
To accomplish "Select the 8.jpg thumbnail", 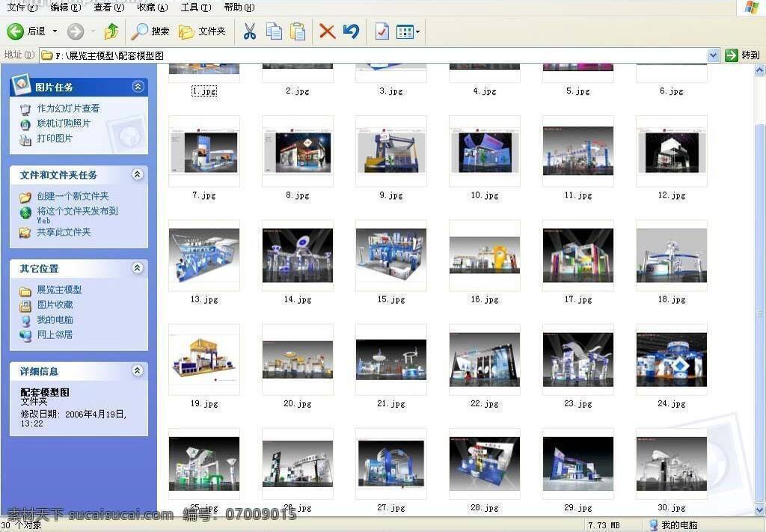I will 298,151.
